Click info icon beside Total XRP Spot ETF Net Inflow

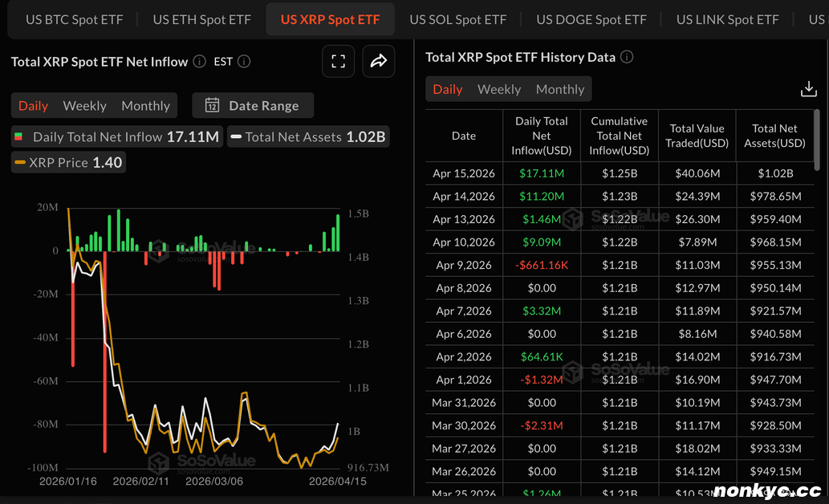pos(200,62)
